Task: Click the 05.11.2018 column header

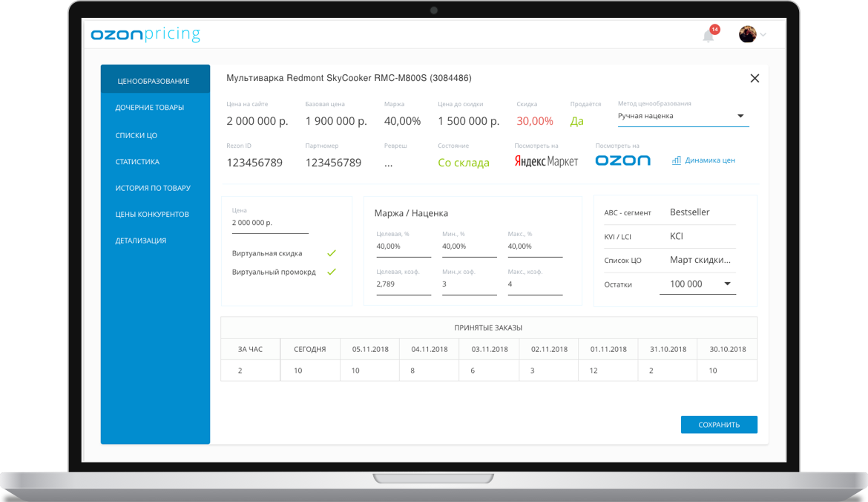Action: coord(370,350)
